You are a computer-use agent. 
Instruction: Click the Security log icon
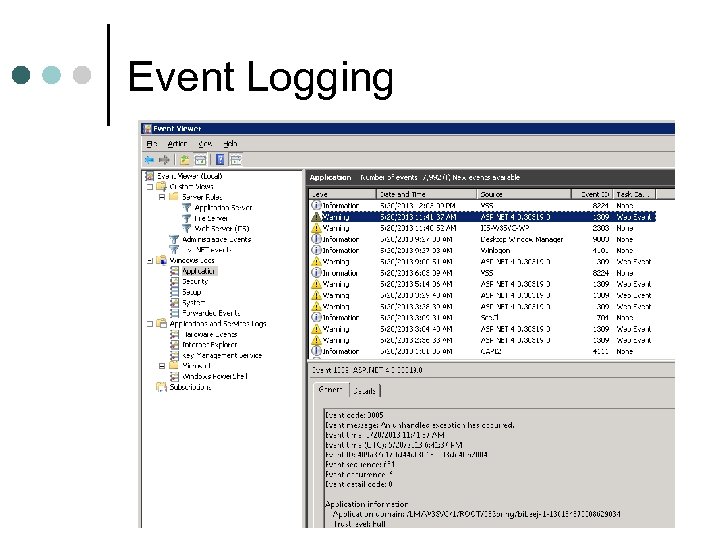[x=174, y=281]
